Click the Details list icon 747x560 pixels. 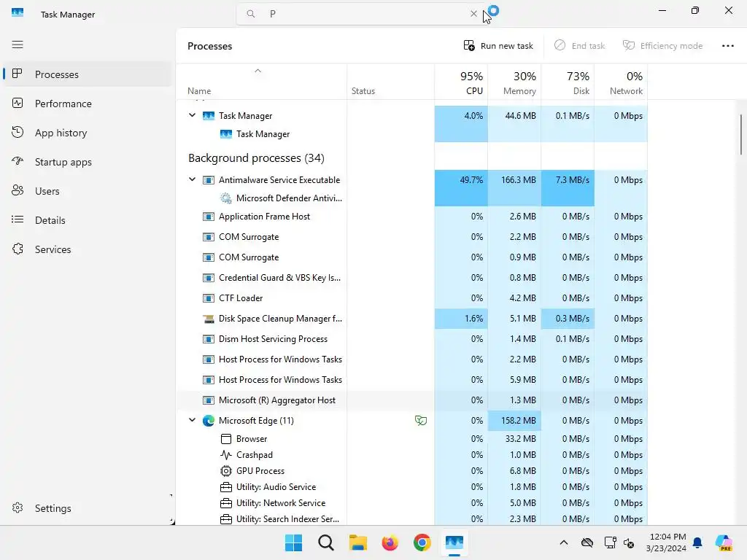point(18,219)
